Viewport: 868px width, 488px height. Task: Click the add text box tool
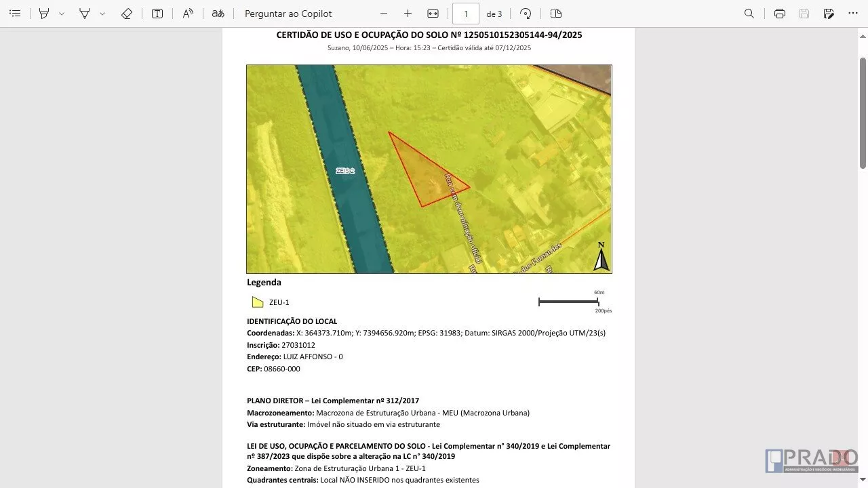[157, 14]
